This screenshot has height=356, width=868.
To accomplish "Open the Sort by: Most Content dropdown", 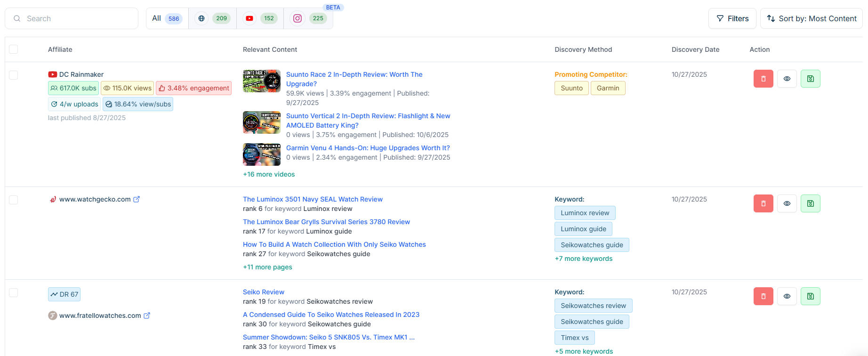I will click(812, 18).
